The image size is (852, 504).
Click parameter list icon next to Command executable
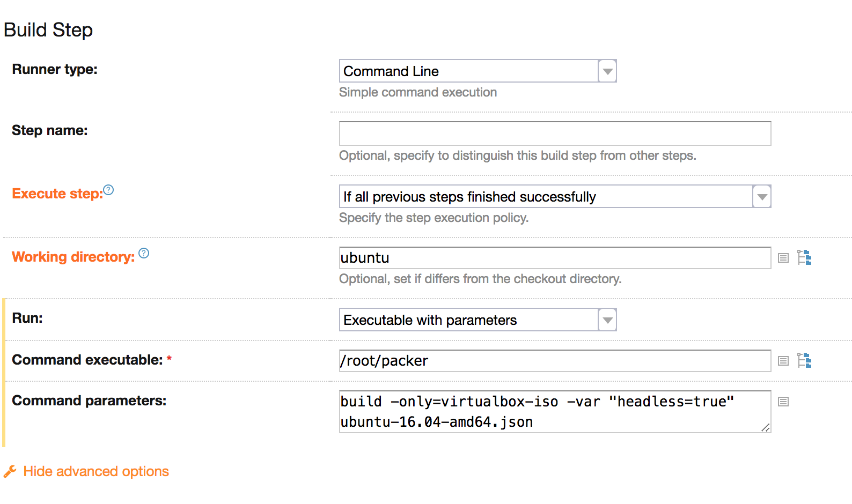[783, 361]
